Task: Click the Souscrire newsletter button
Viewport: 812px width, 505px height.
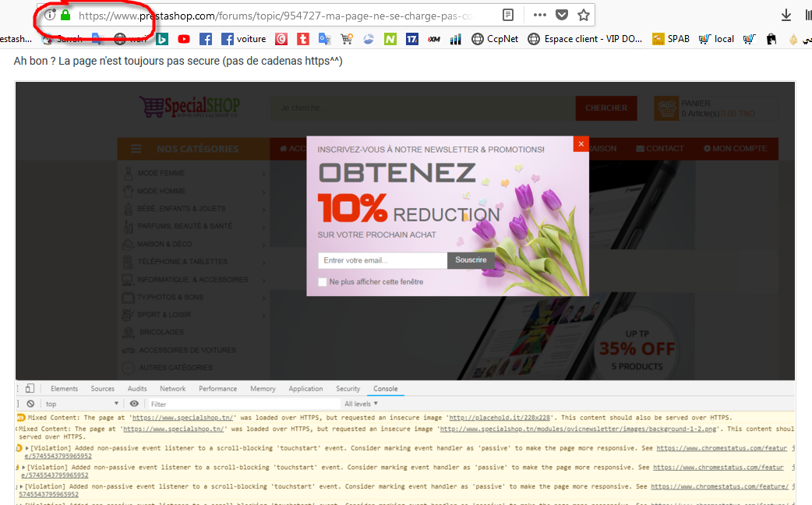Action: point(471,260)
